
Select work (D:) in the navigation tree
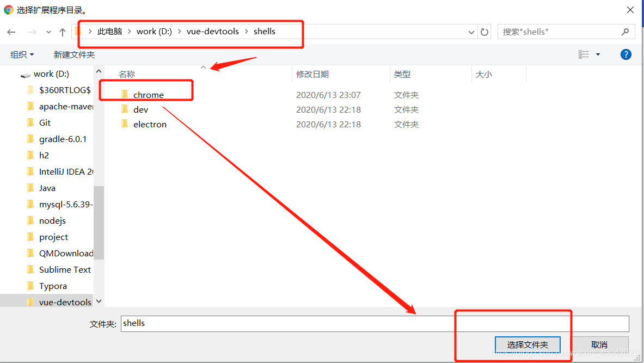click(x=51, y=74)
